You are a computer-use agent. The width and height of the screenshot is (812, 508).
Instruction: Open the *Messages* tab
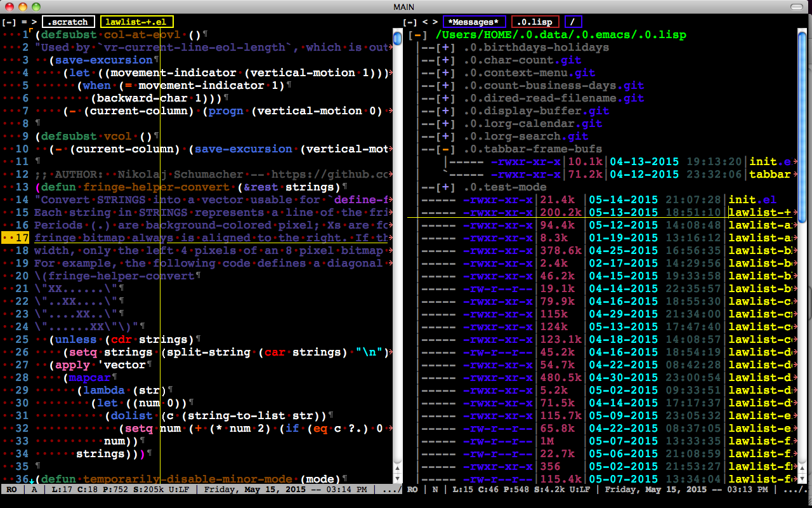point(474,22)
